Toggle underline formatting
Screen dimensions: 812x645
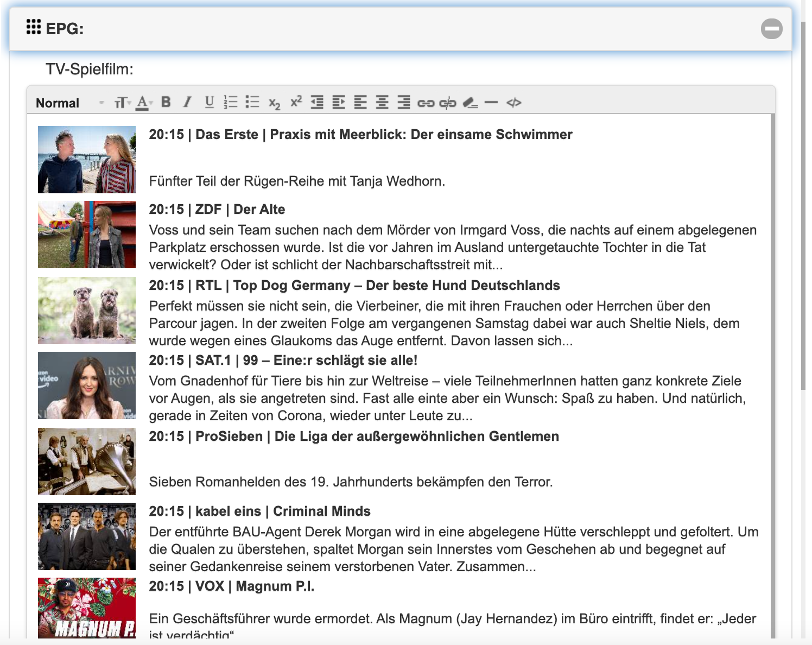pos(209,102)
